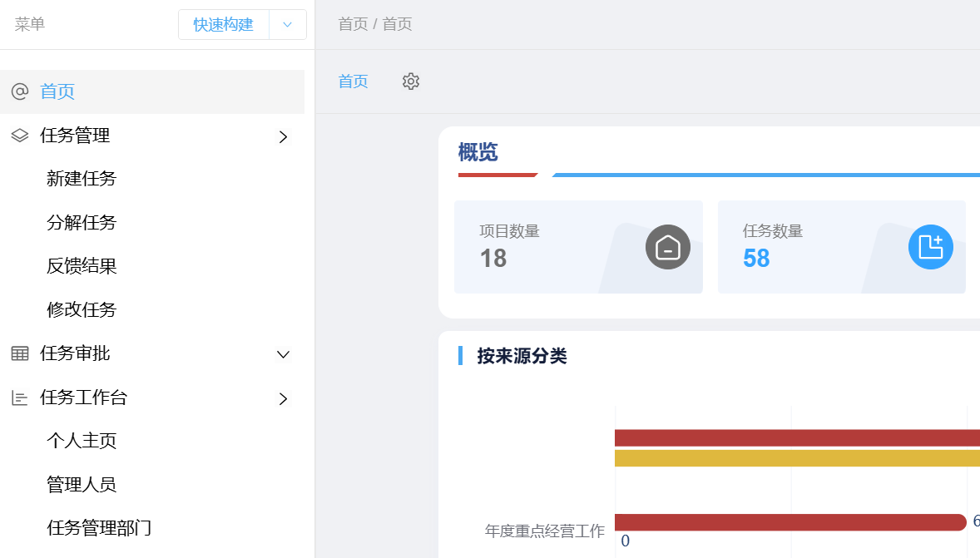
Task: Open 新建任务 menu item
Action: (82, 179)
